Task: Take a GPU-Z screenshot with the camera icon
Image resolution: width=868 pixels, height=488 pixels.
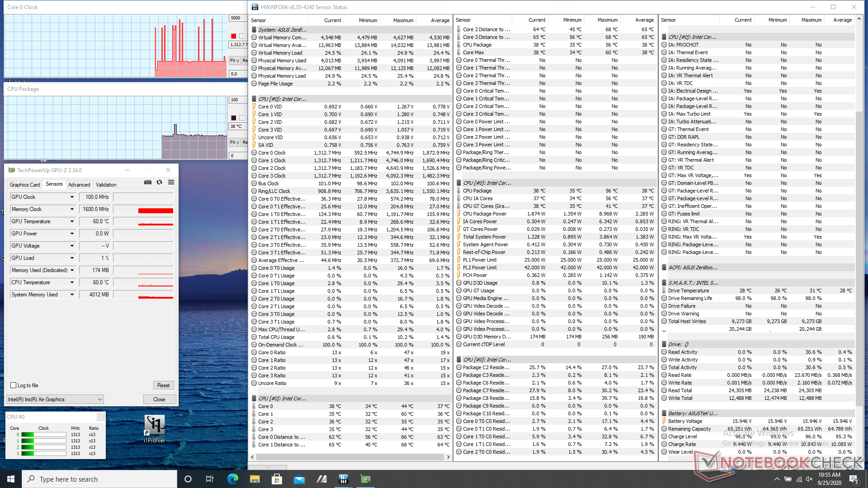Action: tap(148, 182)
